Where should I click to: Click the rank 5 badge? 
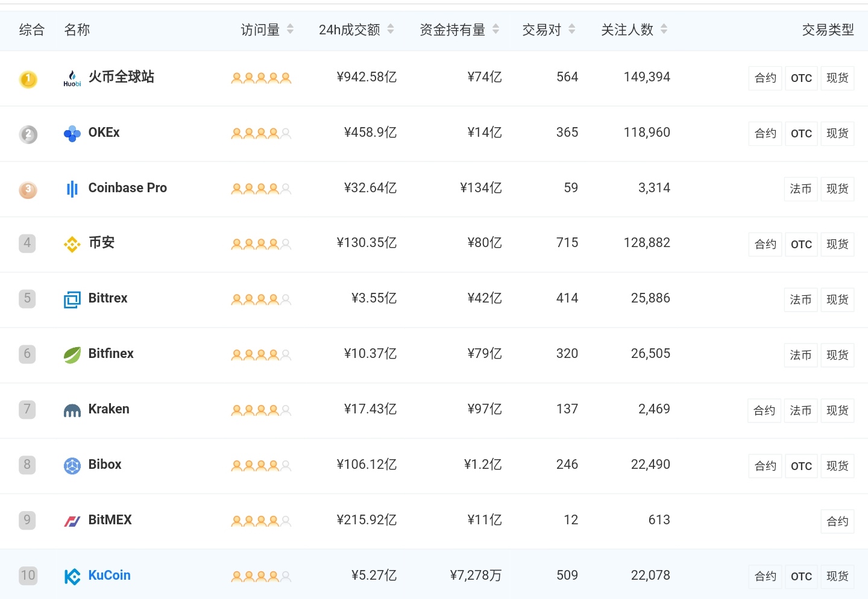pyautogui.click(x=27, y=299)
